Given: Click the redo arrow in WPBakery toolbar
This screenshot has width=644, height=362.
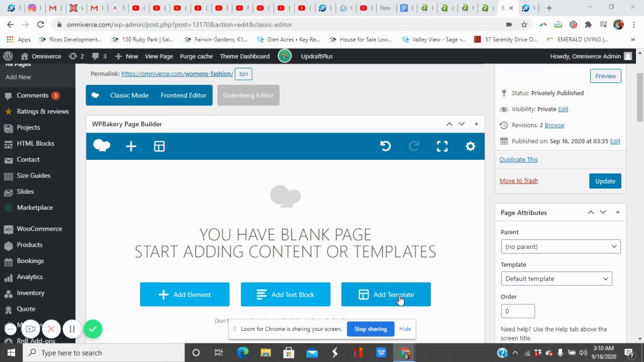Looking at the screenshot, I should [x=414, y=146].
